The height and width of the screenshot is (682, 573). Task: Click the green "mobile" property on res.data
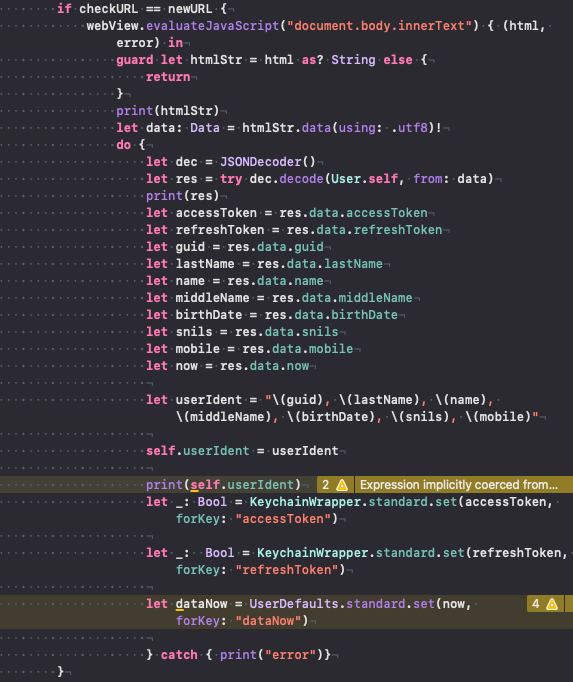[x=331, y=348]
